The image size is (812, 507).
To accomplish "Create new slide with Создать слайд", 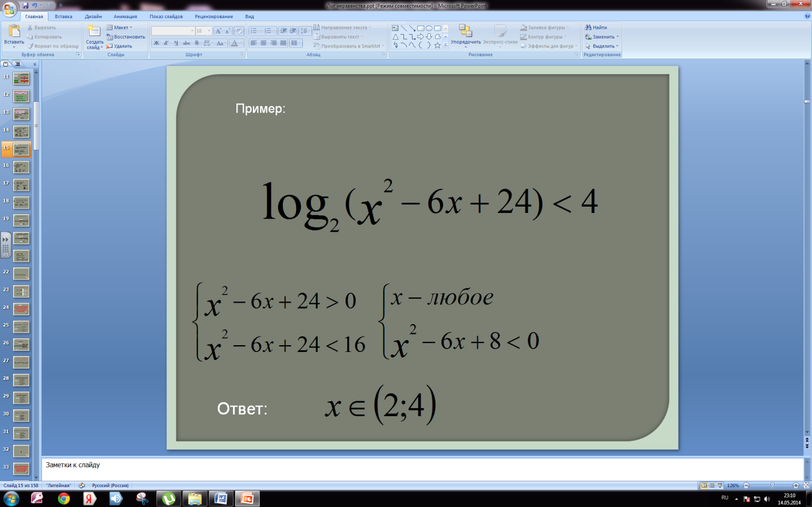I will [94, 37].
